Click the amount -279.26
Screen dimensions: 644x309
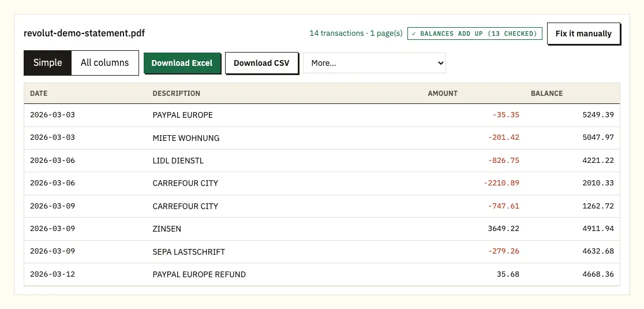coord(504,251)
